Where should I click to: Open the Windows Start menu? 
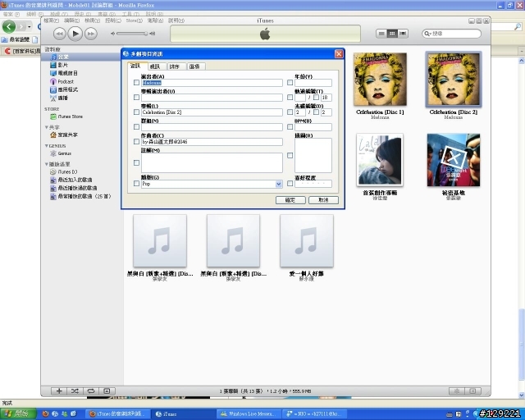[18, 414]
